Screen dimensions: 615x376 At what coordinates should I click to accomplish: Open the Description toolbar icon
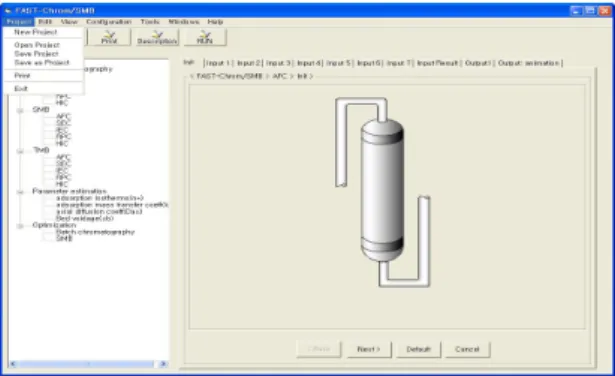click(x=157, y=37)
